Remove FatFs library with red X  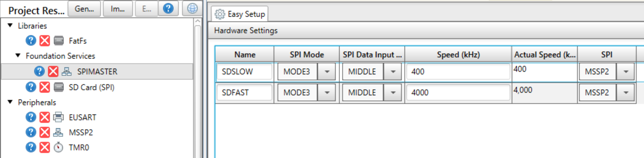click(44, 41)
